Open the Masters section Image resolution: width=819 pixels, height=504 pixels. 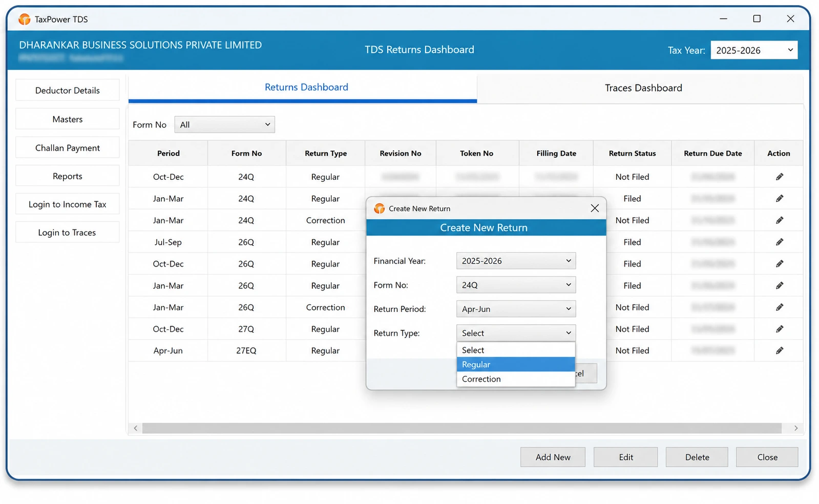click(68, 119)
